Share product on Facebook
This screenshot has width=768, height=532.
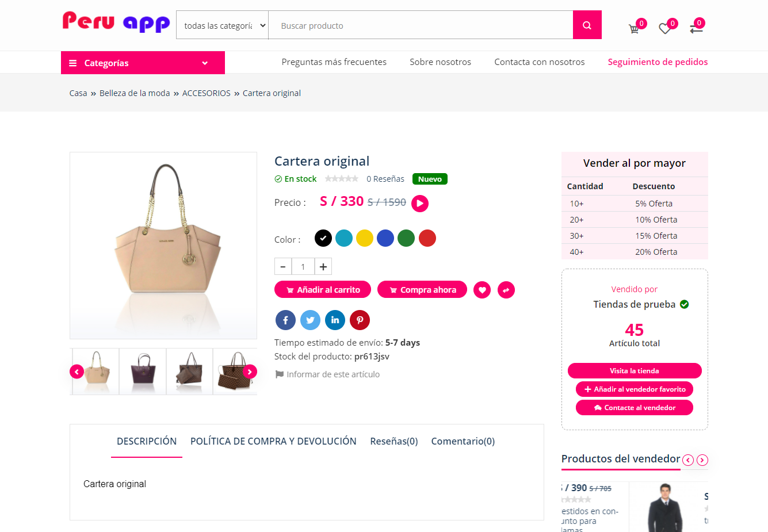pos(285,320)
